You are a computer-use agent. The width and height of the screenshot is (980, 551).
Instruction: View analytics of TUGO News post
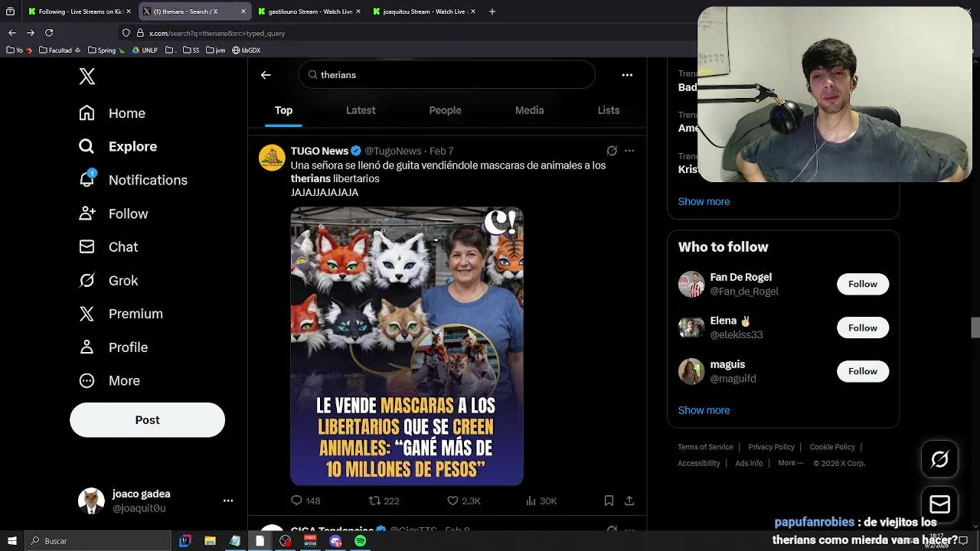click(x=541, y=500)
